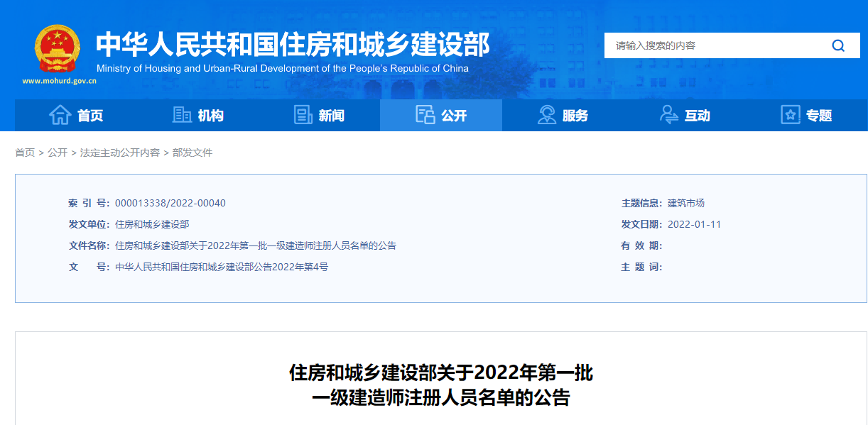Click the headset icon beside 服务
The height and width of the screenshot is (425, 868).
coord(547,115)
